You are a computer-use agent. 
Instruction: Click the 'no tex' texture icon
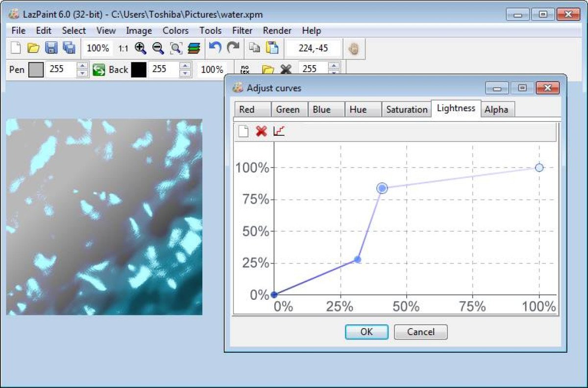point(245,70)
